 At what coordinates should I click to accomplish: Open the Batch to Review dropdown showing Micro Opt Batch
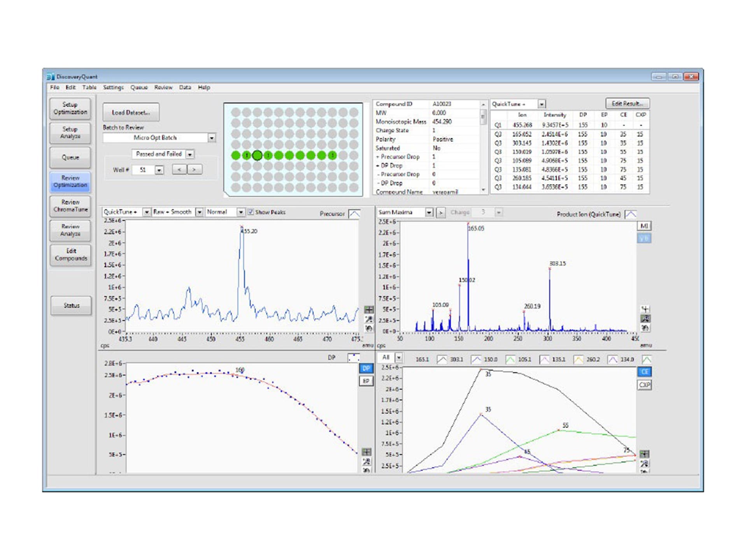point(212,138)
